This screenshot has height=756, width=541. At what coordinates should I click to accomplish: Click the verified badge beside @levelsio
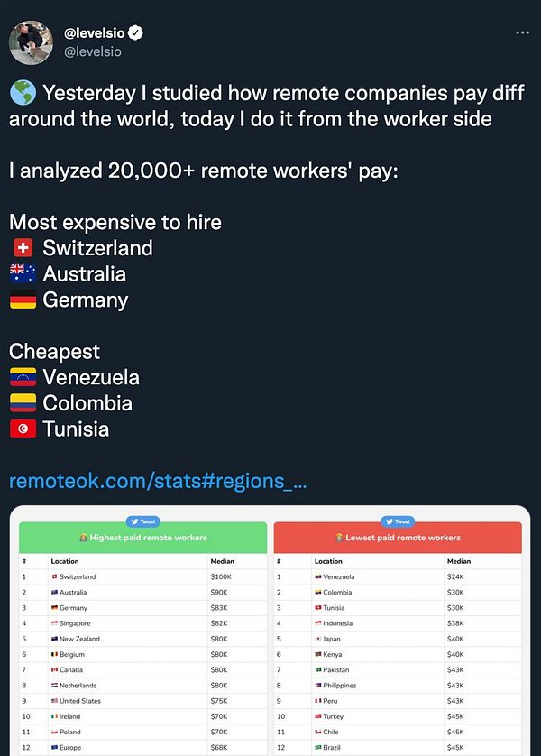click(135, 33)
